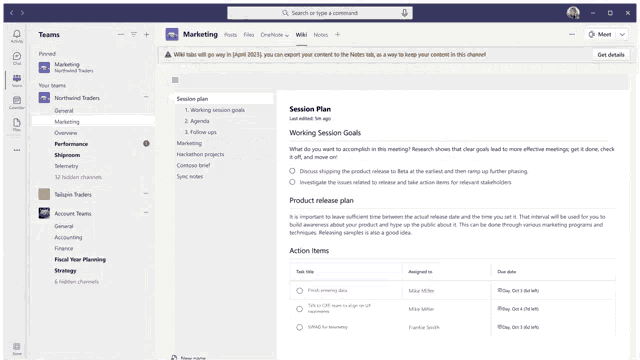This screenshot has width=640, height=360.
Task: Open Tailspin Traders more options ellipsis
Action: pyautogui.click(x=146, y=193)
